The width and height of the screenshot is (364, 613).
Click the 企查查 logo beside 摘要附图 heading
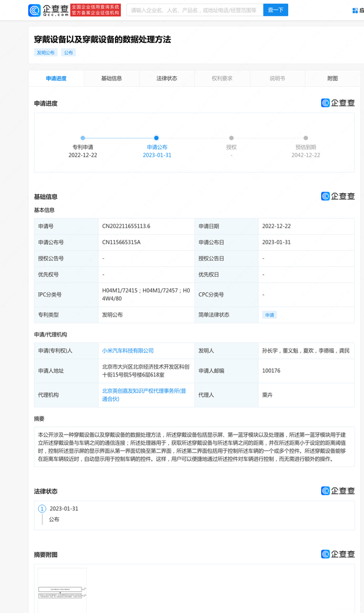coord(338,554)
